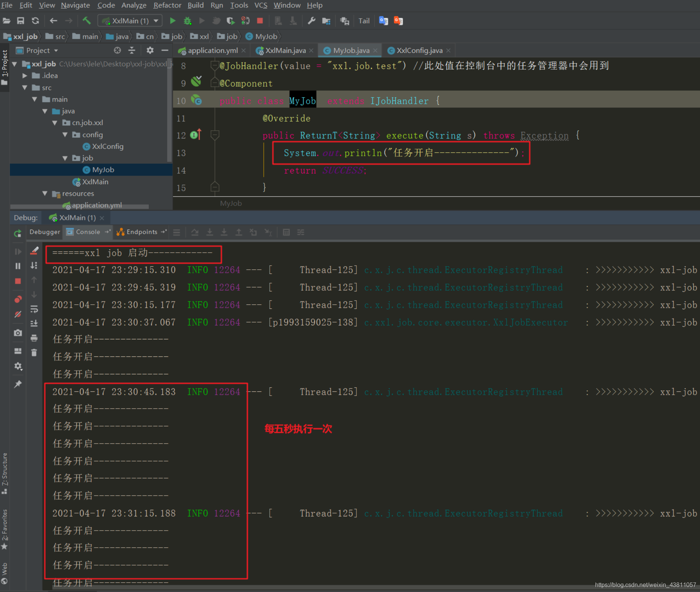The width and height of the screenshot is (700, 592).
Task: Click the override gutter icon on line 12
Action: point(196,134)
